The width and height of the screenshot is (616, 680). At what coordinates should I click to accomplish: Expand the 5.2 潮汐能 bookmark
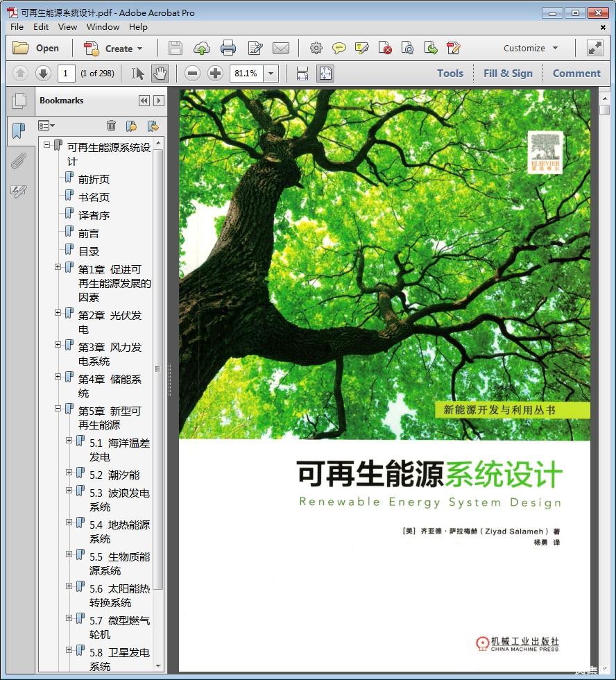click(x=69, y=473)
